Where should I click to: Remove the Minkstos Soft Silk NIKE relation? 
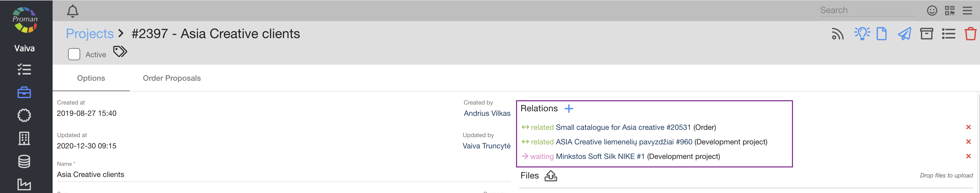[968, 156]
